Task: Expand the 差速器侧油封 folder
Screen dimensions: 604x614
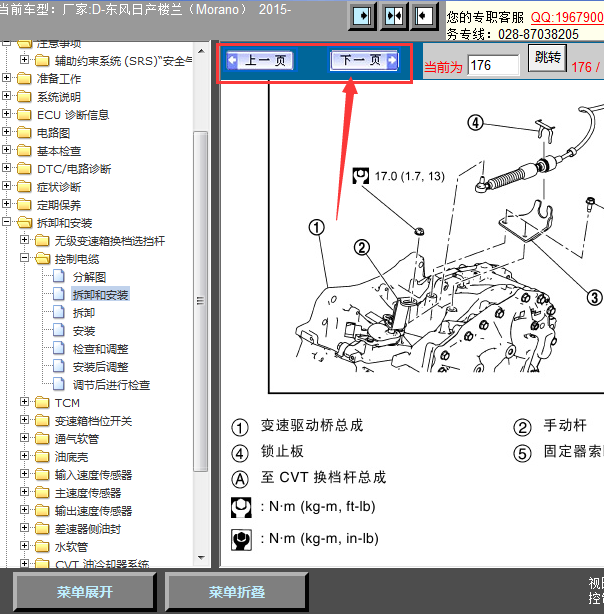Action: (x=24, y=528)
